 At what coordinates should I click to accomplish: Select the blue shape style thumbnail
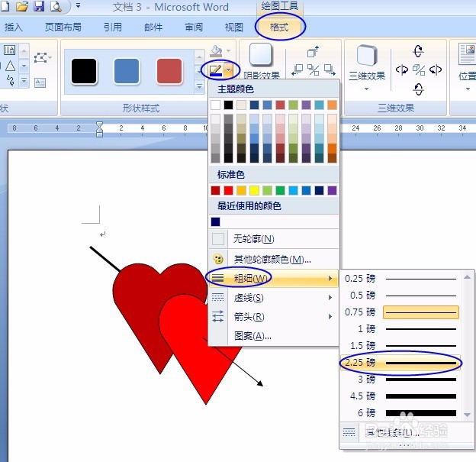(x=127, y=72)
